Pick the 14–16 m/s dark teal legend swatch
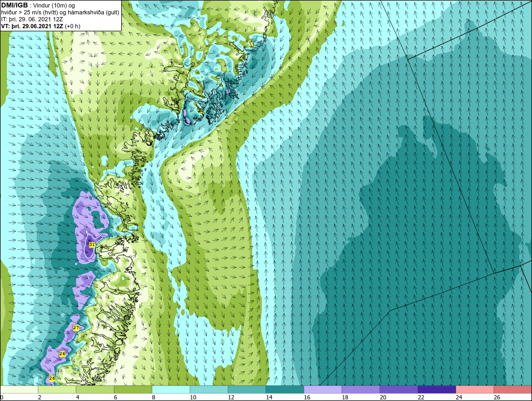 coord(285,389)
